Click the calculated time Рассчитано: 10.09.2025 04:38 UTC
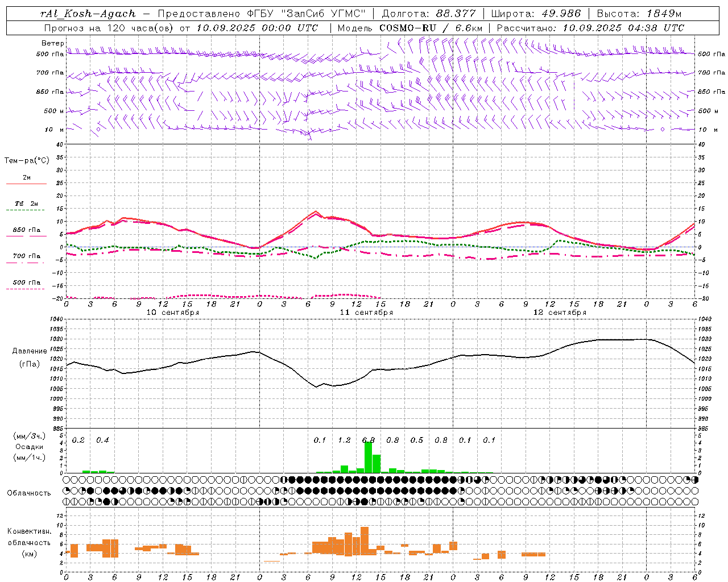 coord(590,28)
